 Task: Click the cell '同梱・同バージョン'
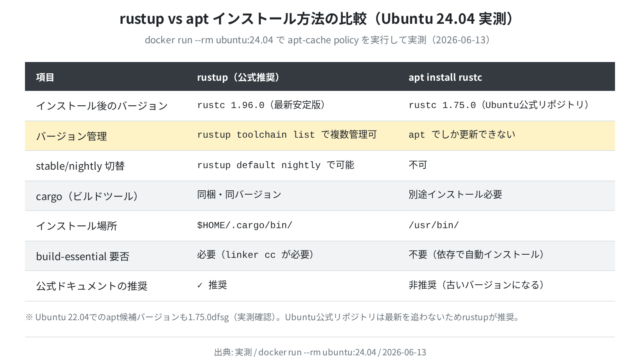tap(239, 195)
